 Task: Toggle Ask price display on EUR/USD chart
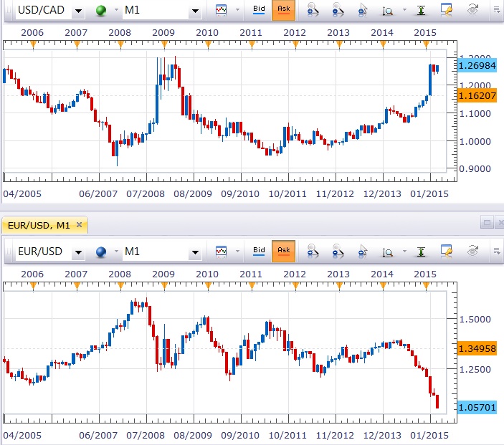284,251
